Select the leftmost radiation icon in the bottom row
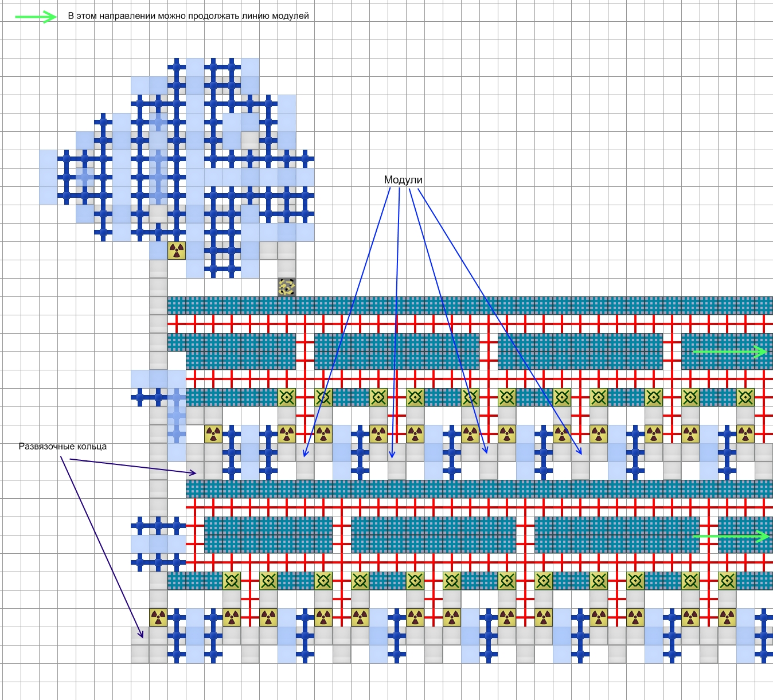 tap(158, 617)
